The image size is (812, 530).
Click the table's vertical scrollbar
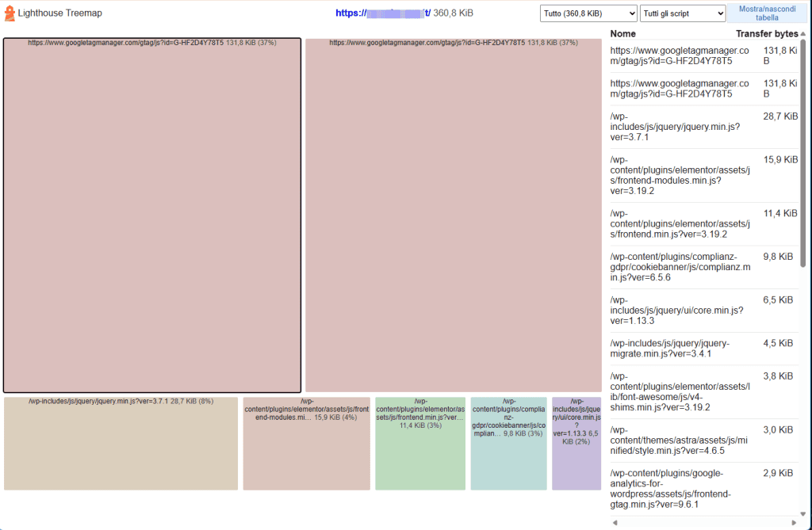click(802, 158)
